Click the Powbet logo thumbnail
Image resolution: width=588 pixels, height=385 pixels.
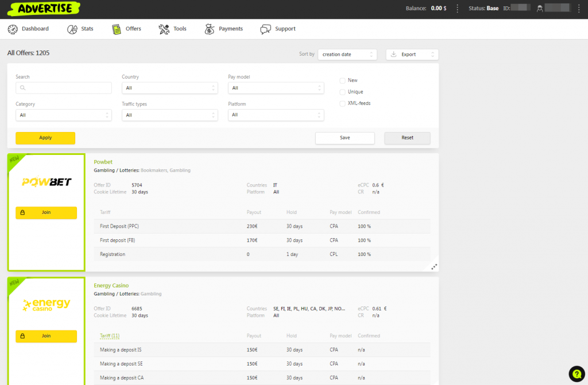[x=46, y=182]
